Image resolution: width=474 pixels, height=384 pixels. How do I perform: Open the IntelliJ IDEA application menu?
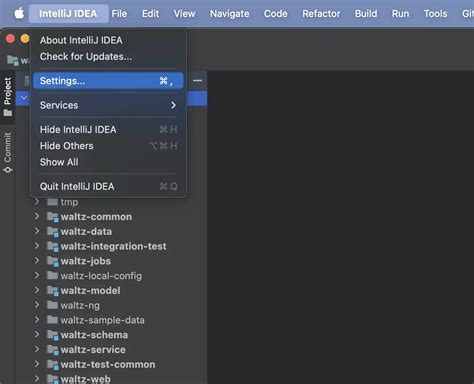click(x=68, y=14)
